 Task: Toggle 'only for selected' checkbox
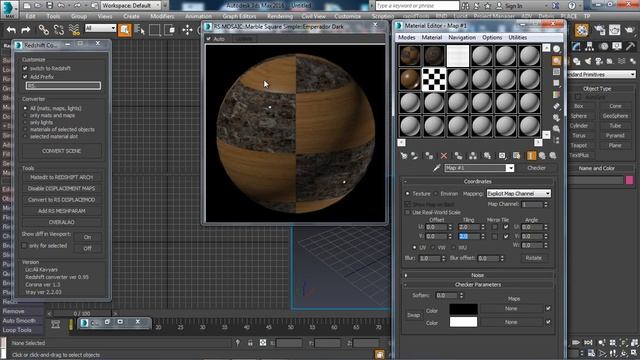pos(24,245)
